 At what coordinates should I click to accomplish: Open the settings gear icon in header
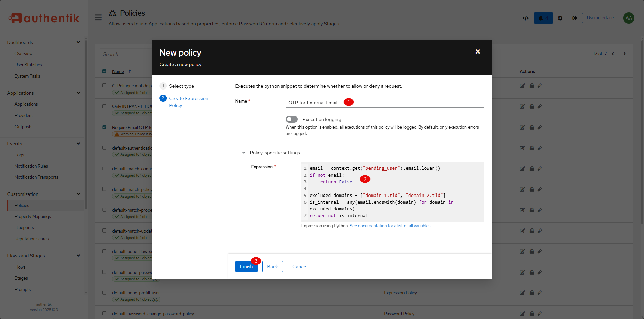tap(560, 18)
